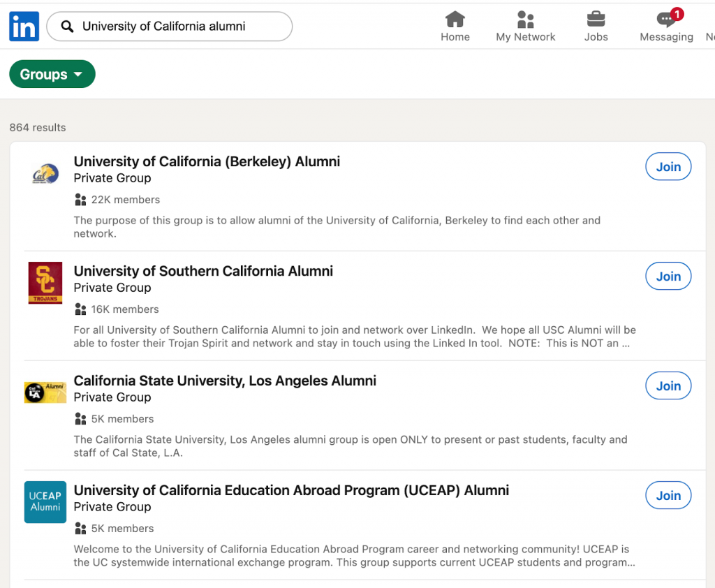Click the UCEAP Alumni group logo
Viewport: 715px width, 588px height.
pos(45,502)
